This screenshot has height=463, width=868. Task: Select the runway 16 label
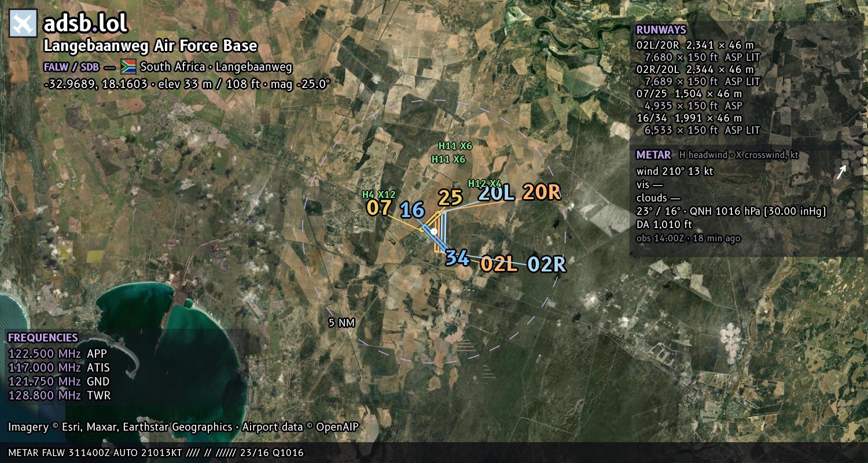click(x=413, y=210)
